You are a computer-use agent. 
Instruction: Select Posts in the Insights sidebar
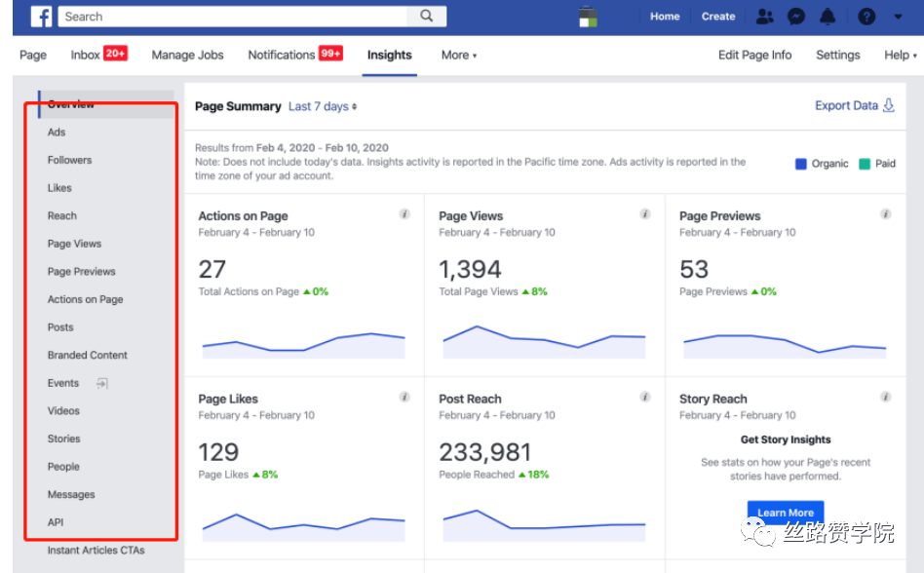click(x=60, y=327)
